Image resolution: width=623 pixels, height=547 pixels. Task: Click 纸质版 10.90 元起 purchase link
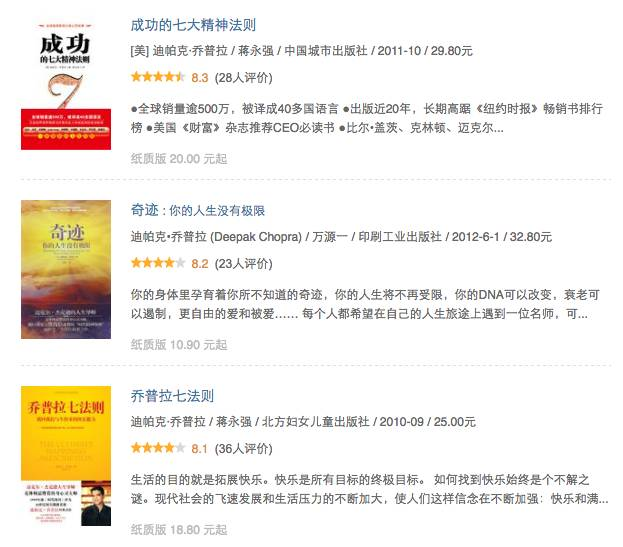click(x=179, y=345)
